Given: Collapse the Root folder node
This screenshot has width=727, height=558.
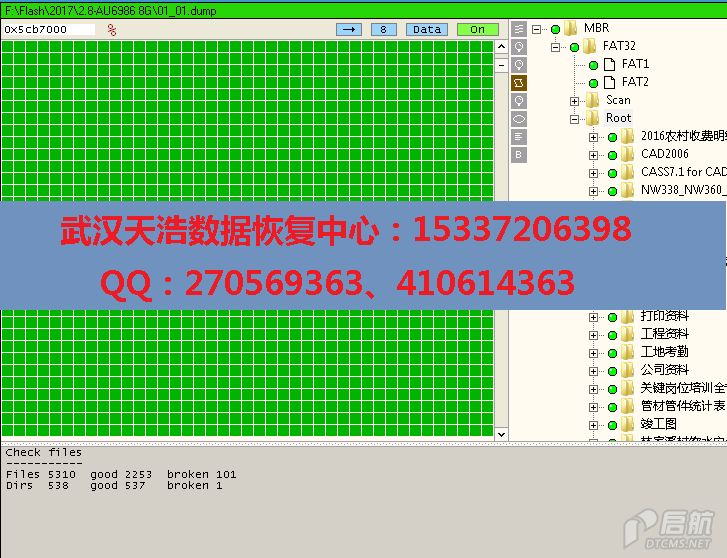Looking at the screenshot, I should pyautogui.click(x=575, y=118).
